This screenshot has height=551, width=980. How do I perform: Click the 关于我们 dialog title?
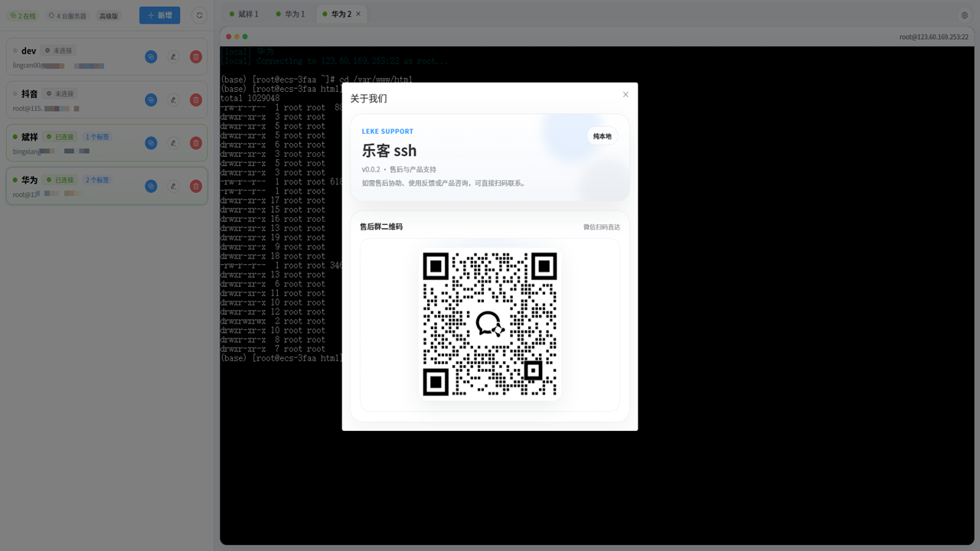[369, 99]
